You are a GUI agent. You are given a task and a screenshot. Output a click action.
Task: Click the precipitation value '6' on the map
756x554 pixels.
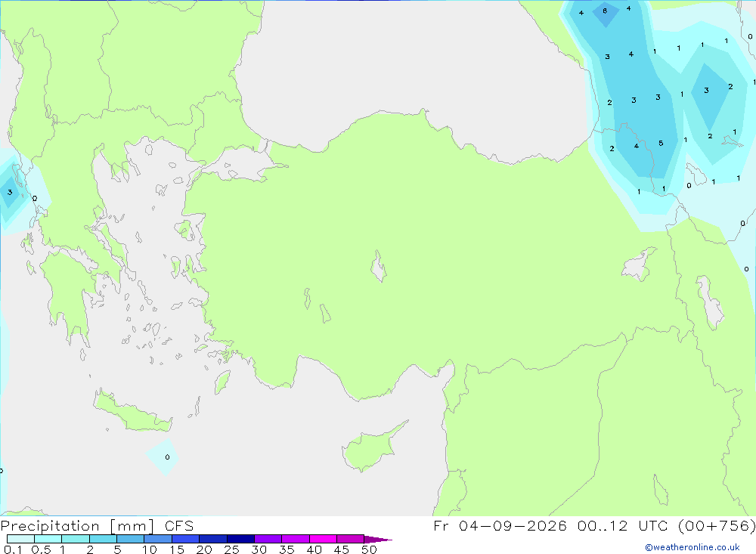(605, 11)
